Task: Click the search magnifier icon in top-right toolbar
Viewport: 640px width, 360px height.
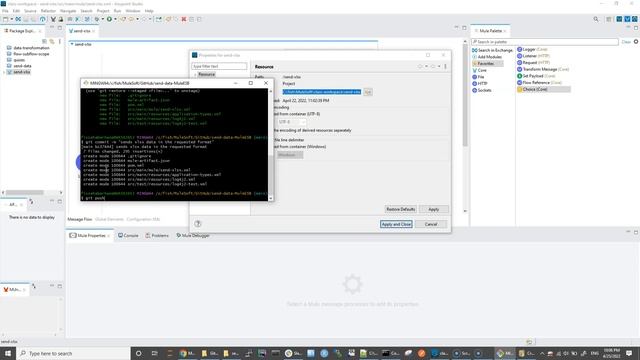Action: [x=596, y=19]
